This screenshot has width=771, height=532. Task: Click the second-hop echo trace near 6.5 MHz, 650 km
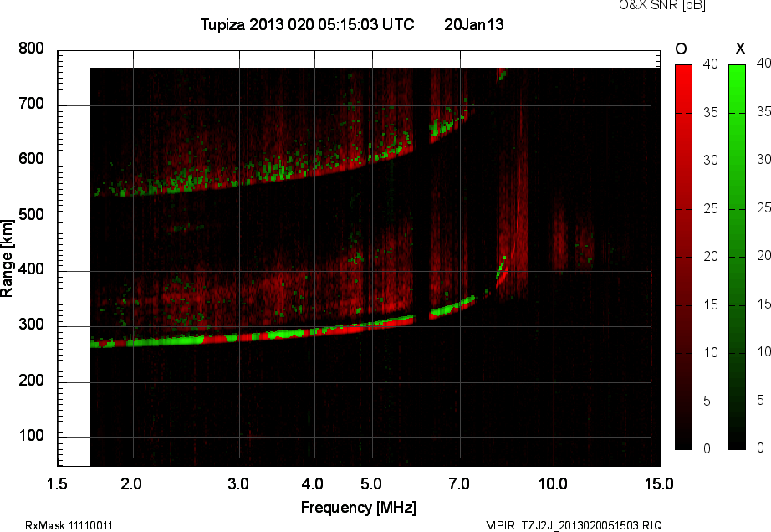(450, 125)
